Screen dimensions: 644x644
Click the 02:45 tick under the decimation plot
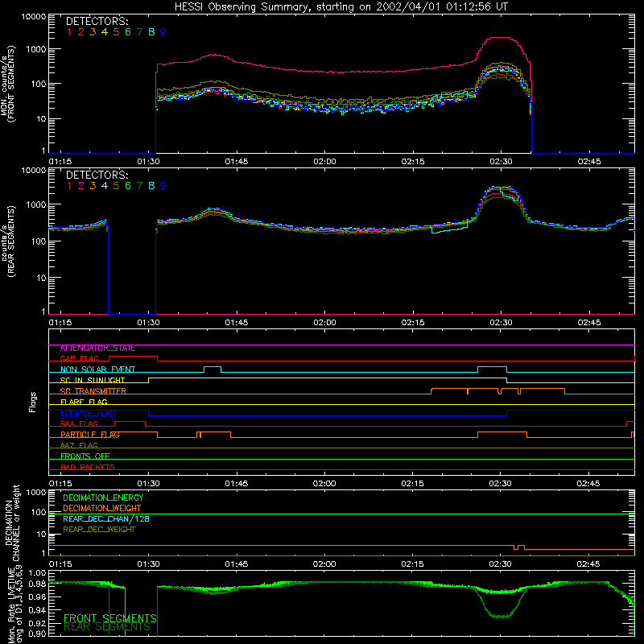point(588,564)
